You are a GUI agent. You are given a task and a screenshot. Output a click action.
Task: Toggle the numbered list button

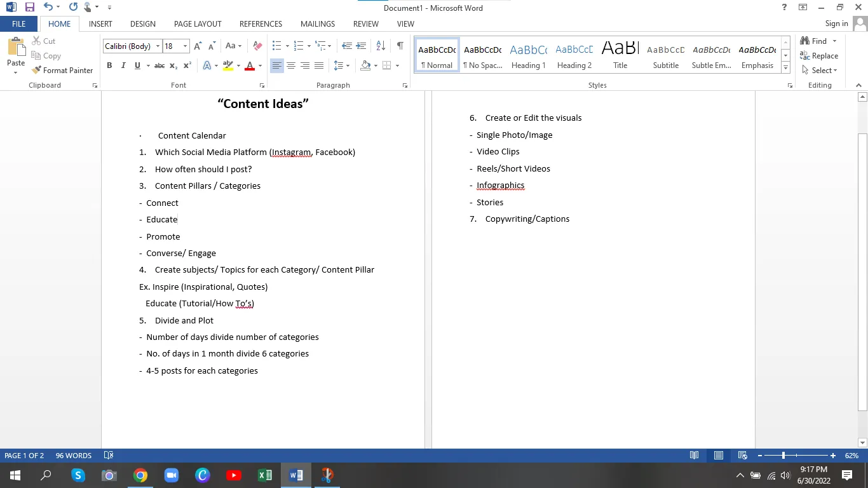click(298, 46)
